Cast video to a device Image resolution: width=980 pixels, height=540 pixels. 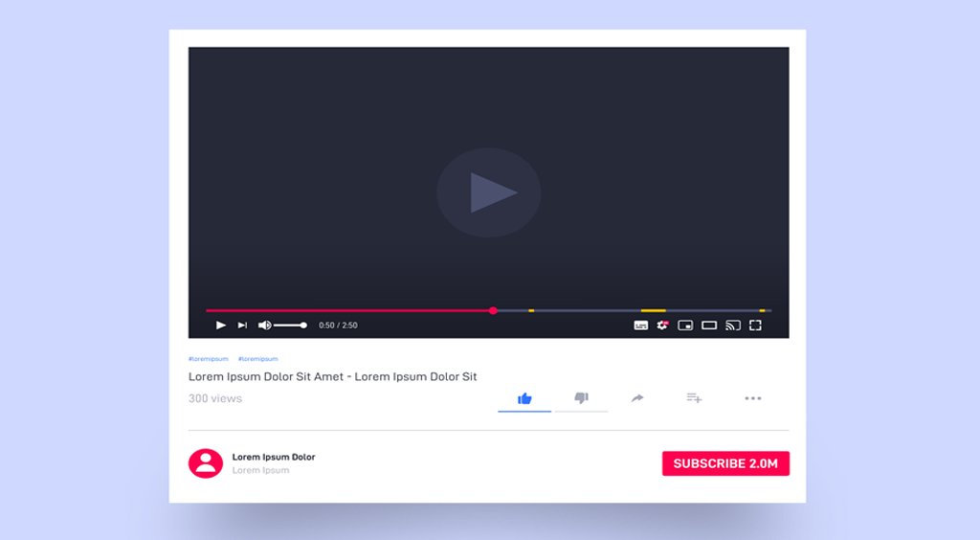[732, 326]
